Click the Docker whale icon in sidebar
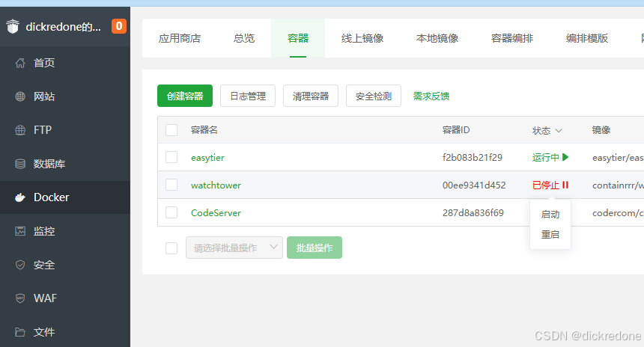 pyautogui.click(x=20, y=197)
